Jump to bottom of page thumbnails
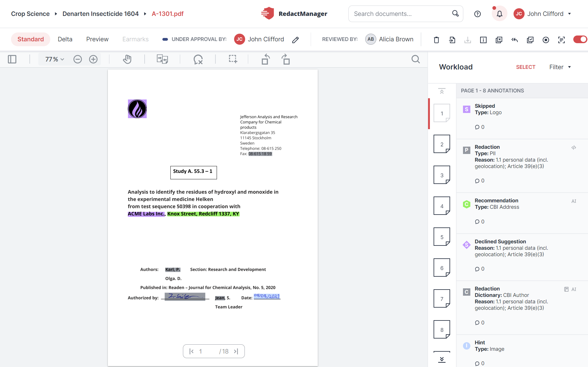The height and width of the screenshot is (367, 588). coord(442,360)
